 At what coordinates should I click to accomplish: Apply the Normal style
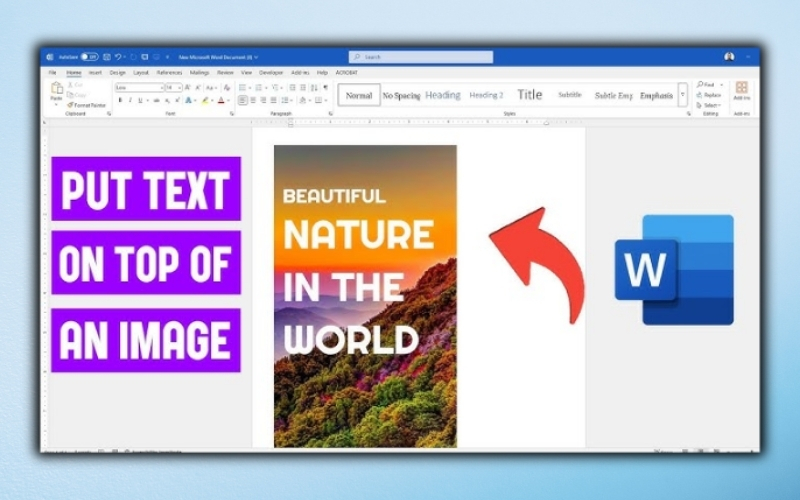359,95
